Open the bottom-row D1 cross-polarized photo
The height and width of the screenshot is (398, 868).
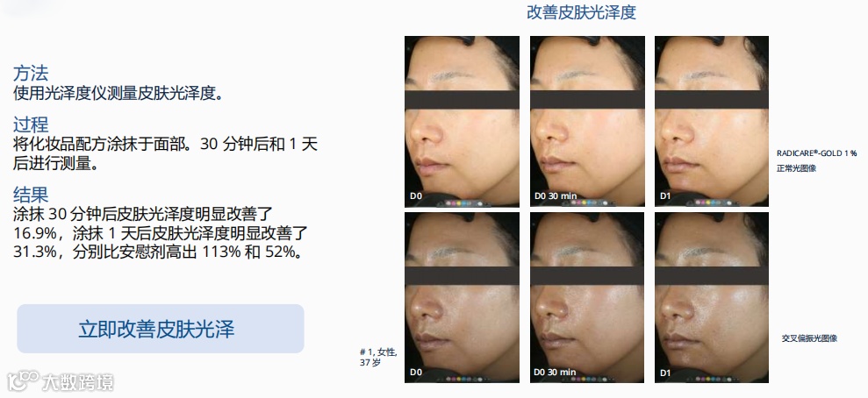coord(712,297)
